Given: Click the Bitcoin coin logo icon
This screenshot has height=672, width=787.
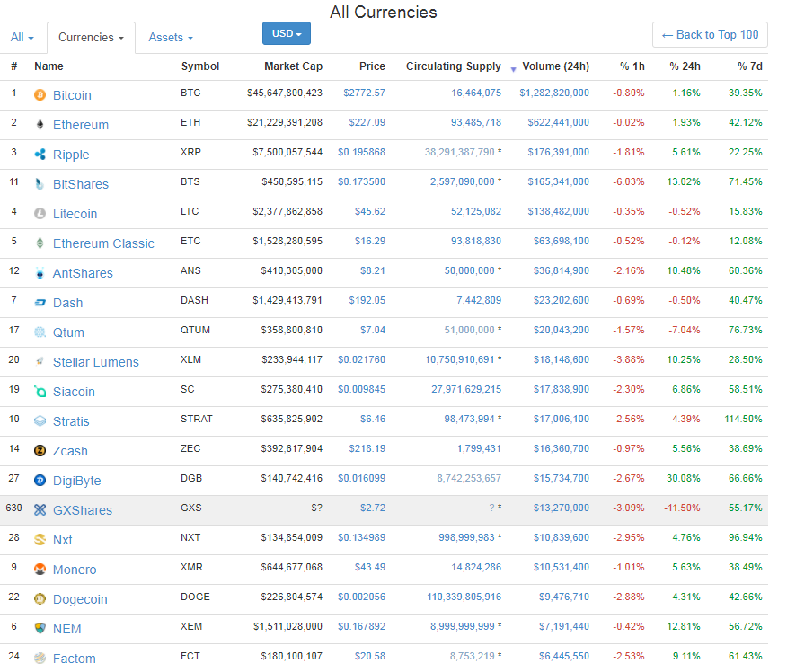Looking at the screenshot, I should point(40,95).
